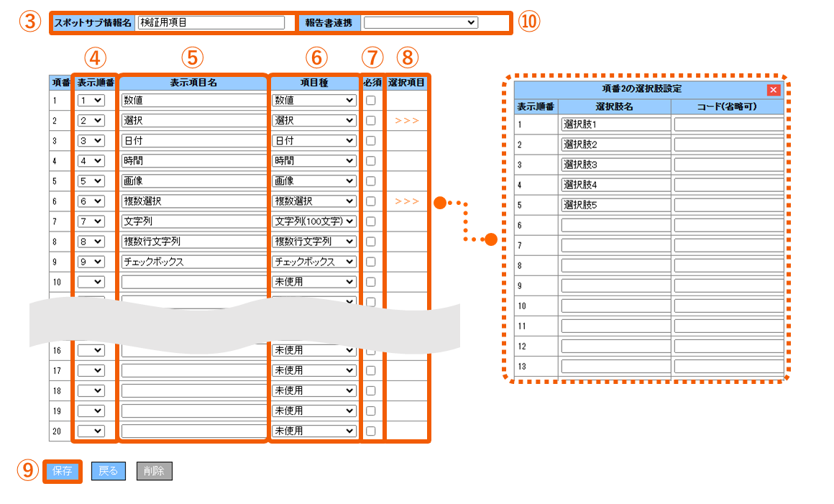This screenshot has height=504, width=834.
Task: Toggle 必須 checkbox for チェックボックス row
Action: point(371,262)
